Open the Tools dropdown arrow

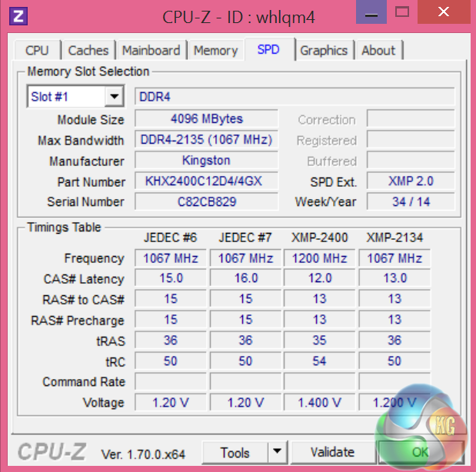[277, 452]
